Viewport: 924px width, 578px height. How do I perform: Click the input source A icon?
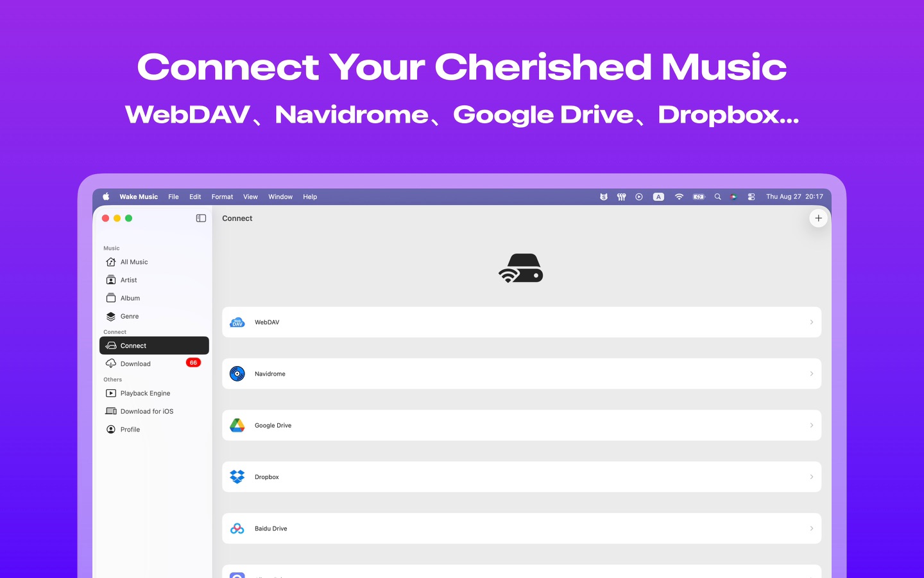(658, 197)
